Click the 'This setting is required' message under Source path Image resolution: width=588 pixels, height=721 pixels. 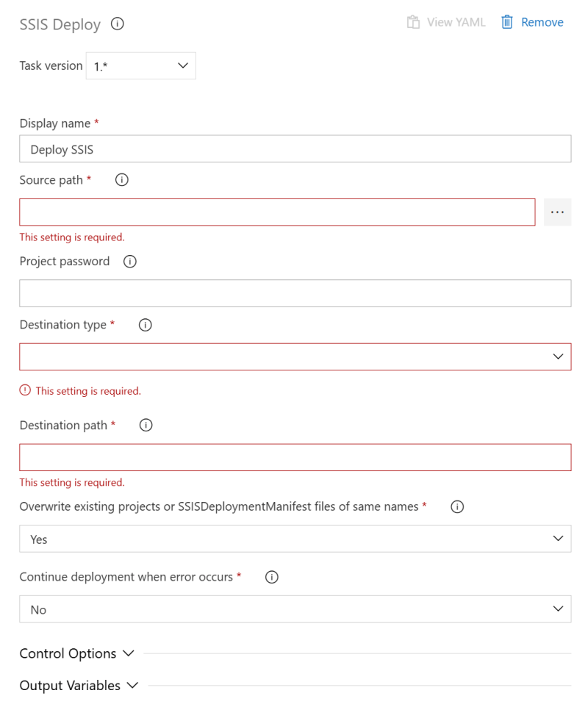[x=72, y=237]
